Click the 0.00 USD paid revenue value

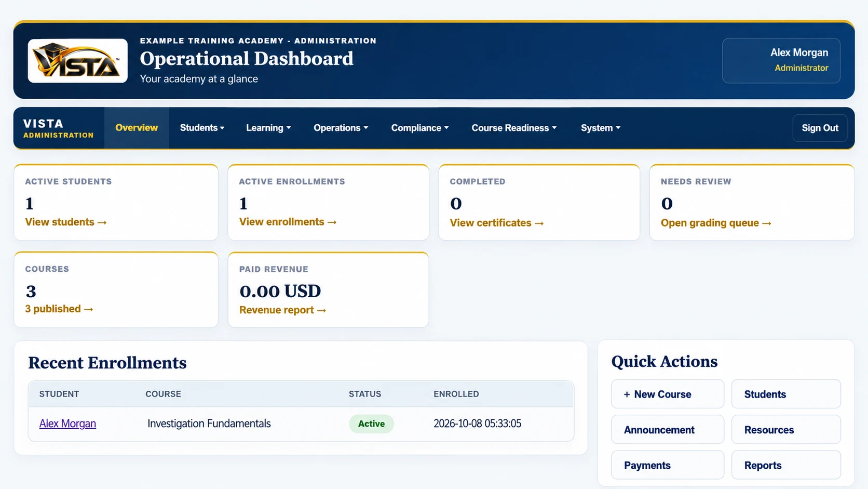280,291
